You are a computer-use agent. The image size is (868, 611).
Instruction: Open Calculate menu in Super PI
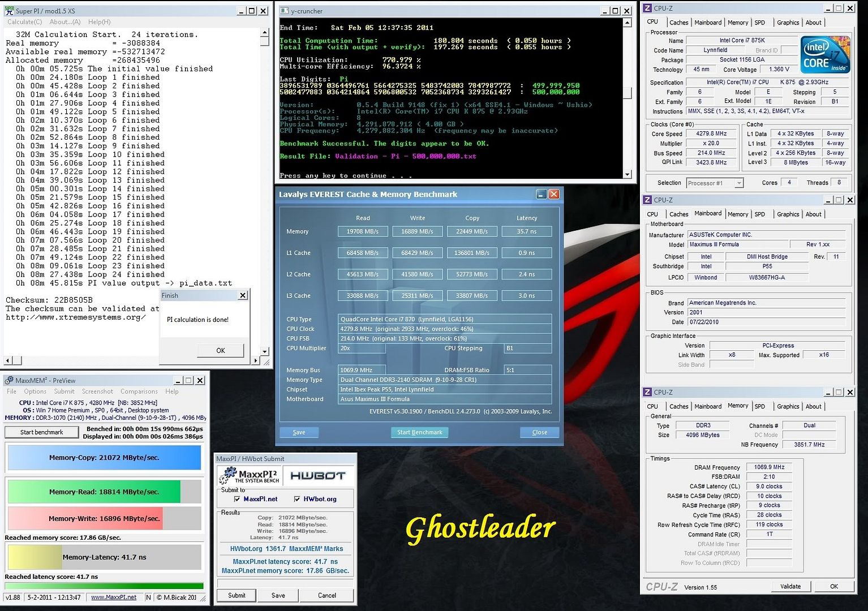24,22
